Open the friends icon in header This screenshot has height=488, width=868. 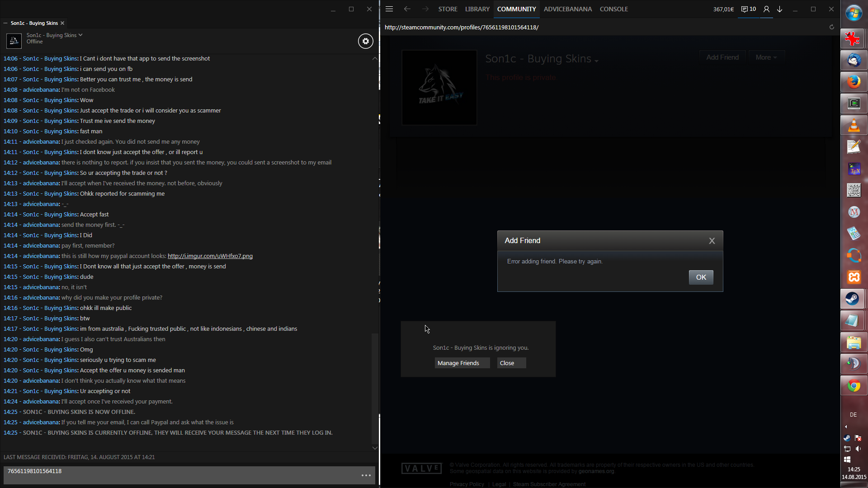coord(766,9)
